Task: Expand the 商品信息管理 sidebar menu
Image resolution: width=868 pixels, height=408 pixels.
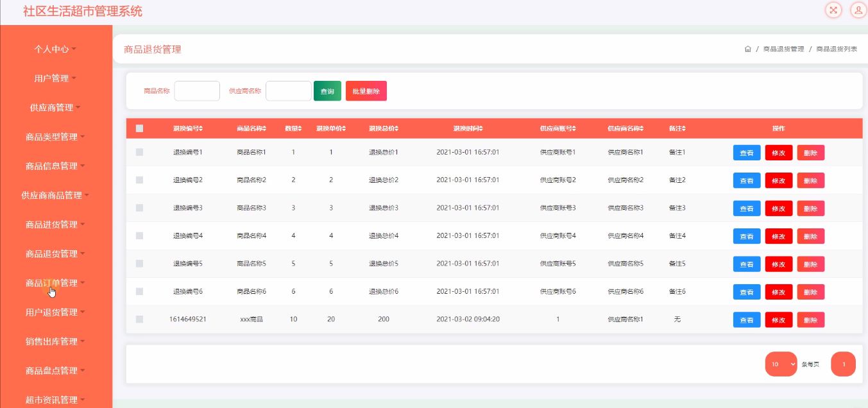Action: coord(56,166)
